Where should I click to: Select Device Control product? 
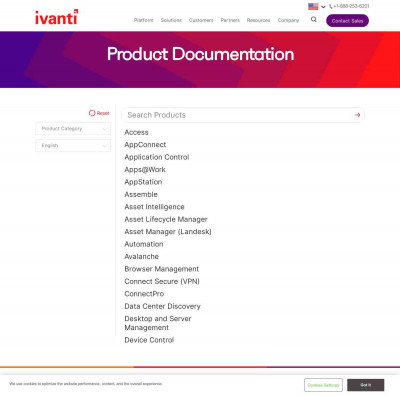[149, 340]
